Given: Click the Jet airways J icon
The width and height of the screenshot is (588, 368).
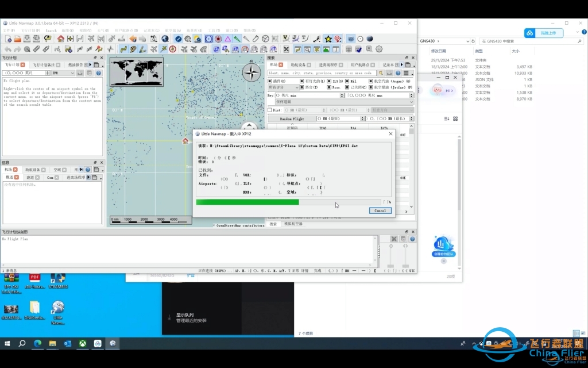Looking at the screenshot, I should (296, 39).
